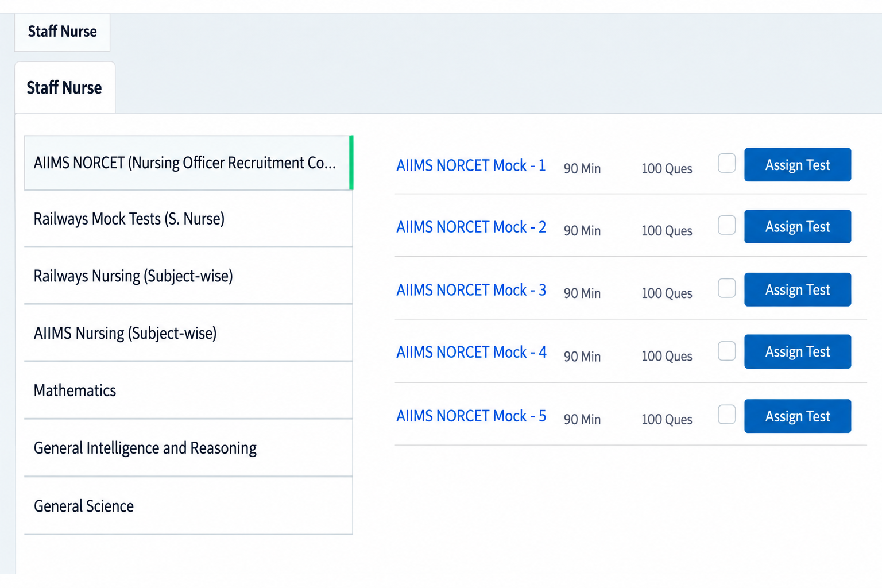The width and height of the screenshot is (882, 588).
Task: Assign Test for AIIMS NORCET Mock - 5
Action: coord(798,416)
